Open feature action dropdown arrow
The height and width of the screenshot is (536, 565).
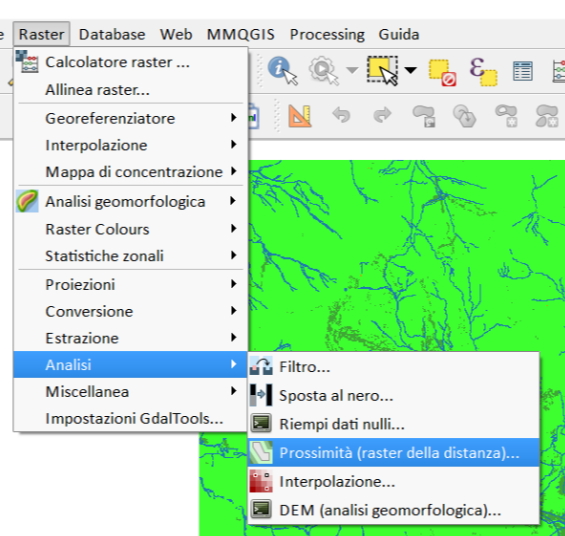(x=352, y=70)
